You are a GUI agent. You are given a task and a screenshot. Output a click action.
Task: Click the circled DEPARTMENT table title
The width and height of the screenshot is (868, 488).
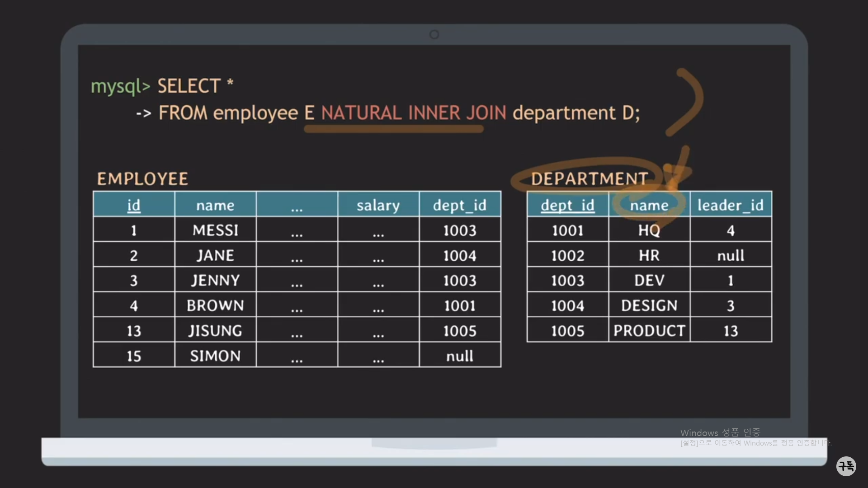pos(590,179)
